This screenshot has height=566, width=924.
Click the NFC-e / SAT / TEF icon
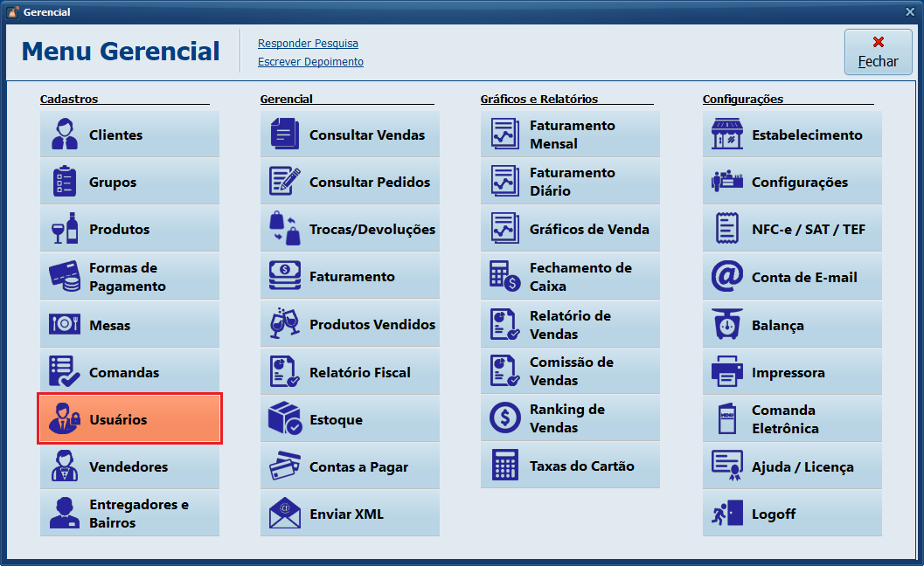coord(792,229)
